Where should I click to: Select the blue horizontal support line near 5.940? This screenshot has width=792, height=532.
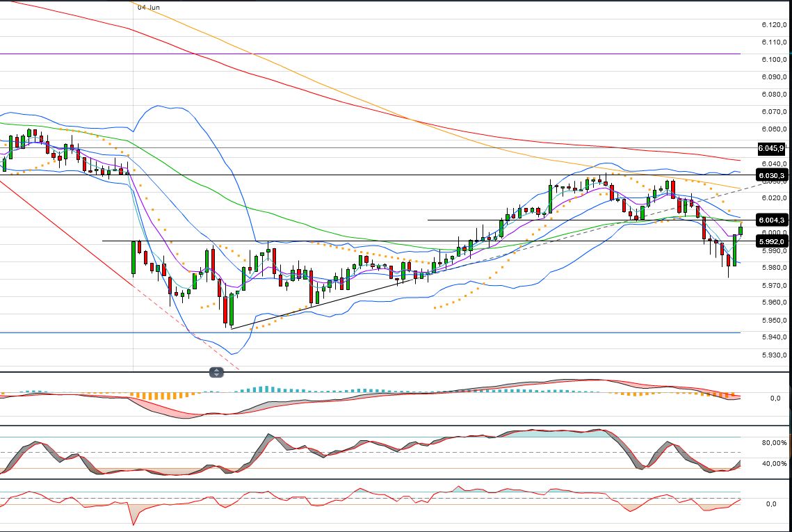pos(370,332)
